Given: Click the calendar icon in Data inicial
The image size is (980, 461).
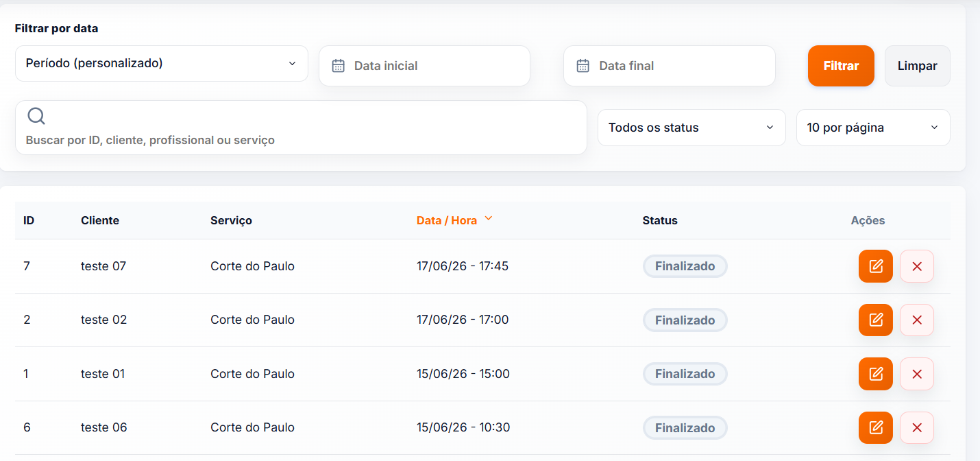Looking at the screenshot, I should tap(338, 66).
